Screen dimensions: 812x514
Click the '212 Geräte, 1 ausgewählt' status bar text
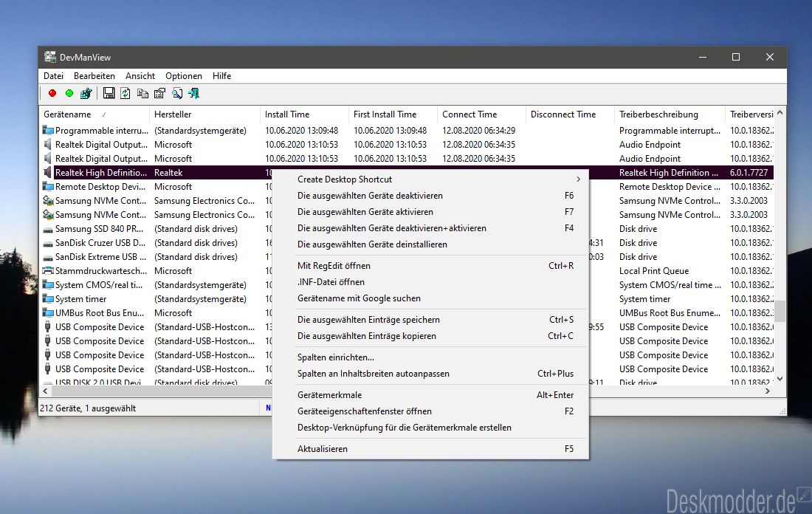coord(88,408)
